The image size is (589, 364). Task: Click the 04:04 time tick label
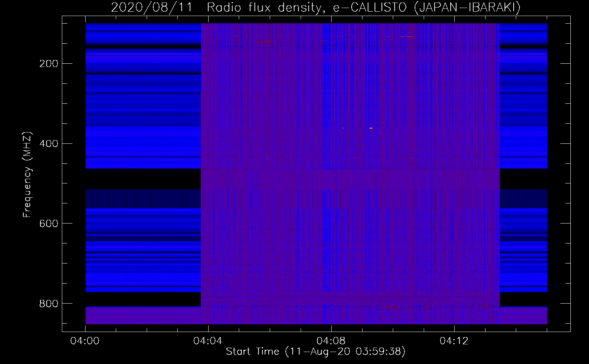pyautogui.click(x=208, y=341)
